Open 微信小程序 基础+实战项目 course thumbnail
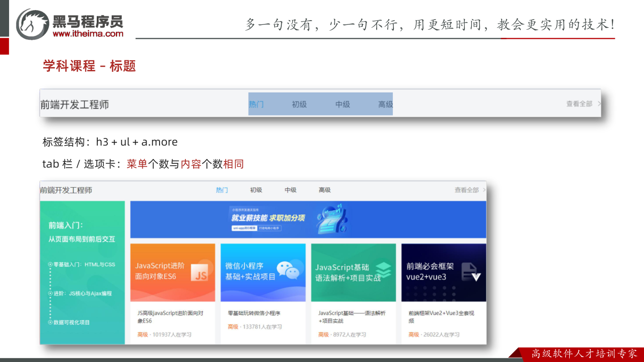The width and height of the screenshot is (644, 362). 263,272
